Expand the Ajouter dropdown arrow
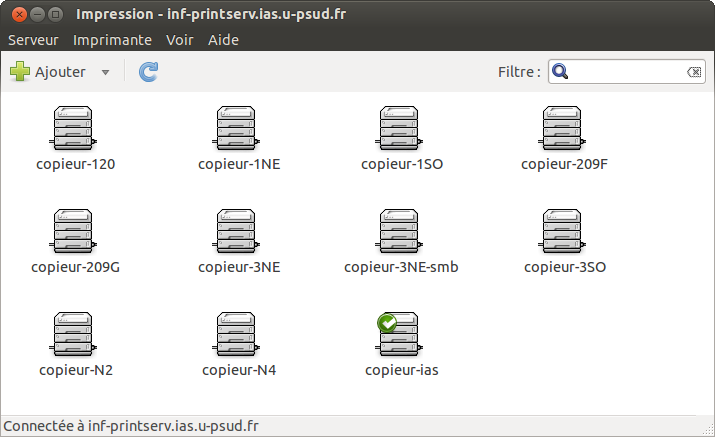Screen dimensions: 715x437 click(x=106, y=73)
